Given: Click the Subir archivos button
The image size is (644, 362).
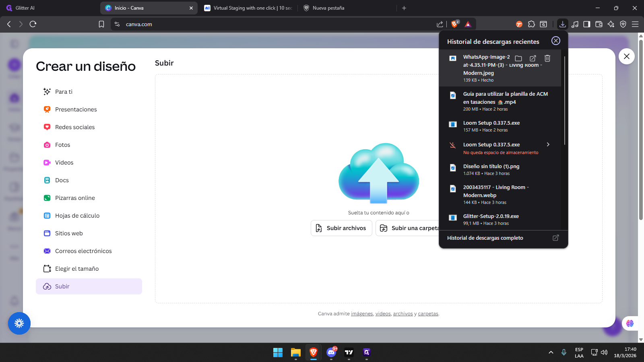Looking at the screenshot, I should click(x=341, y=228).
